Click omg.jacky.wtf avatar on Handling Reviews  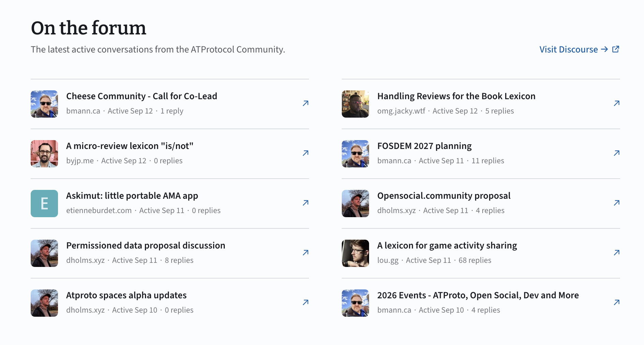pyautogui.click(x=355, y=104)
